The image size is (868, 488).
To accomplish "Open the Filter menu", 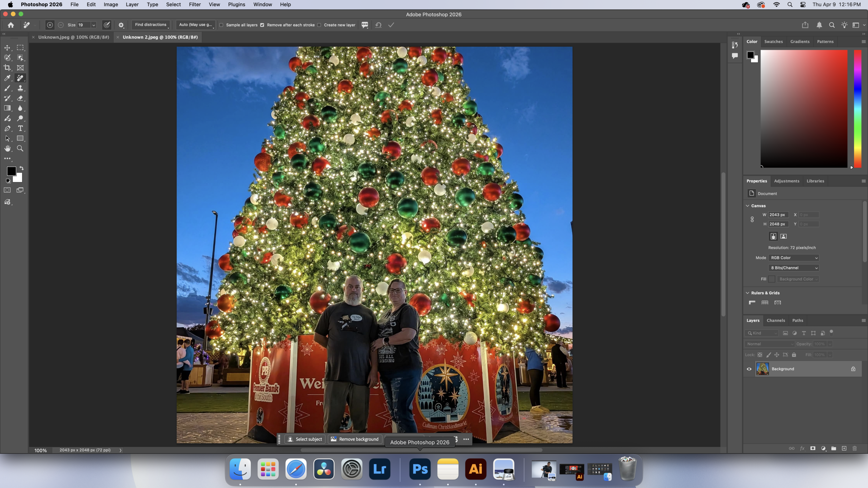I will [x=195, y=4].
